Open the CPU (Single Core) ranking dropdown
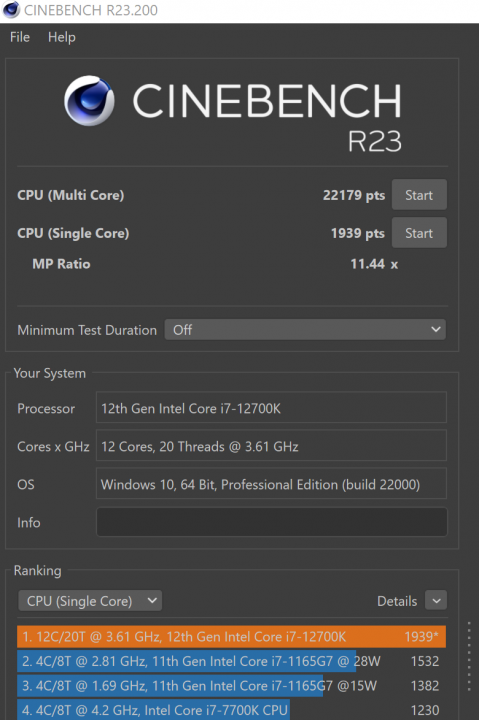This screenshot has height=720, width=479. click(x=90, y=601)
